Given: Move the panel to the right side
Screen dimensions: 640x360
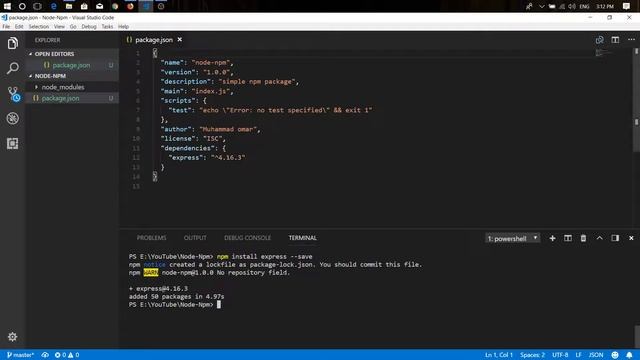Looking at the screenshot, I should point(615,238).
